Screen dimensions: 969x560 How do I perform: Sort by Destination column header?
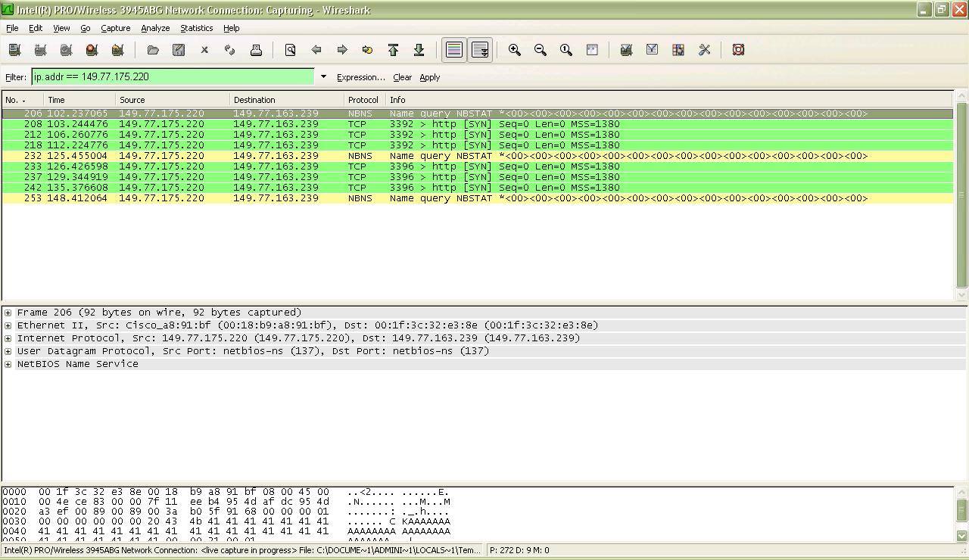click(x=287, y=100)
